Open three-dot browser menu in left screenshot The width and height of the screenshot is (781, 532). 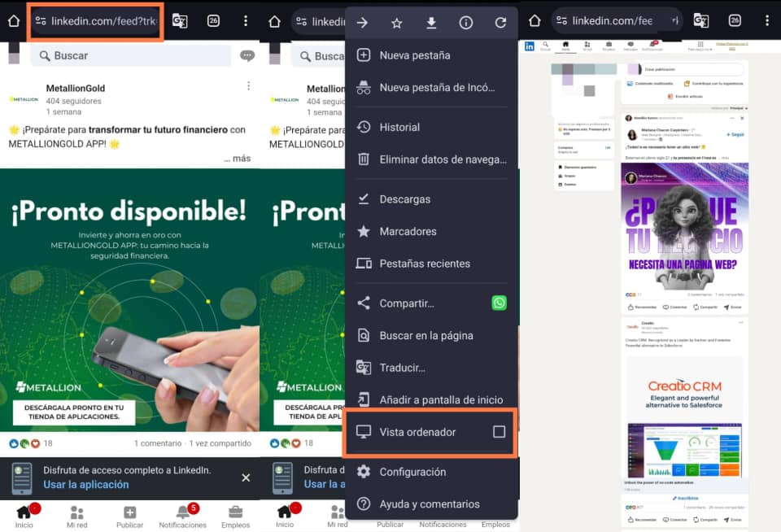tap(246, 21)
